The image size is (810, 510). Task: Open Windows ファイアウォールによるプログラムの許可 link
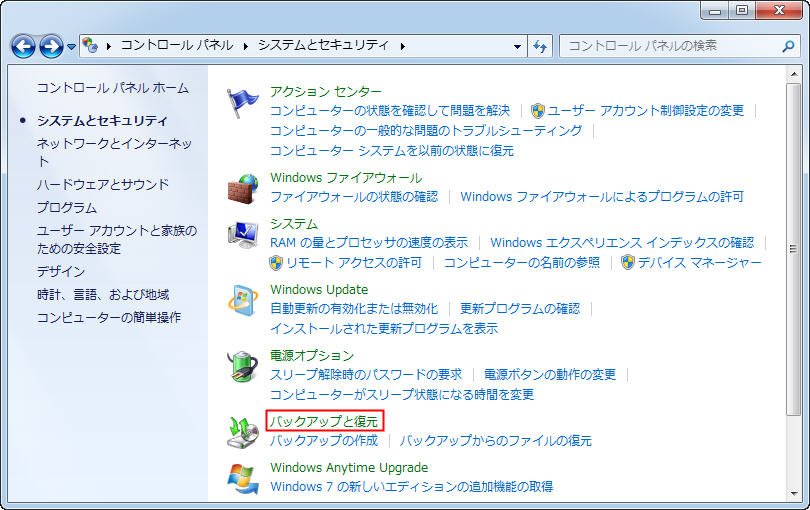point(602,197)
